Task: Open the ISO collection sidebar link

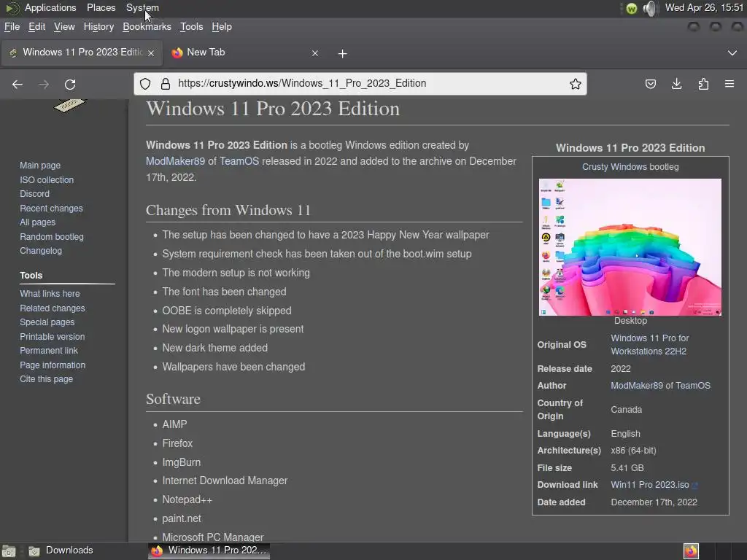Action: click(x=47, y=180)
